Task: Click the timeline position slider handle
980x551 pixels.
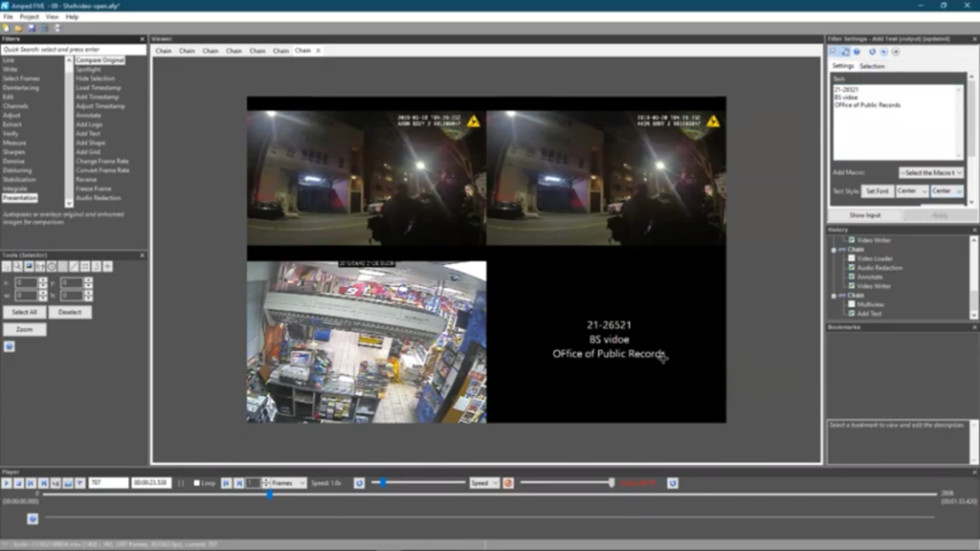Action: [x=270, y=495]
